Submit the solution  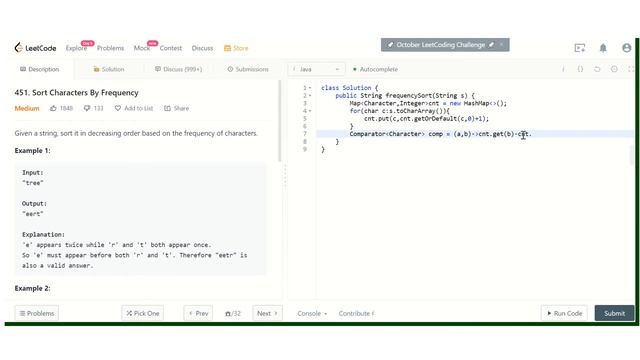click(x=614, y=313)
